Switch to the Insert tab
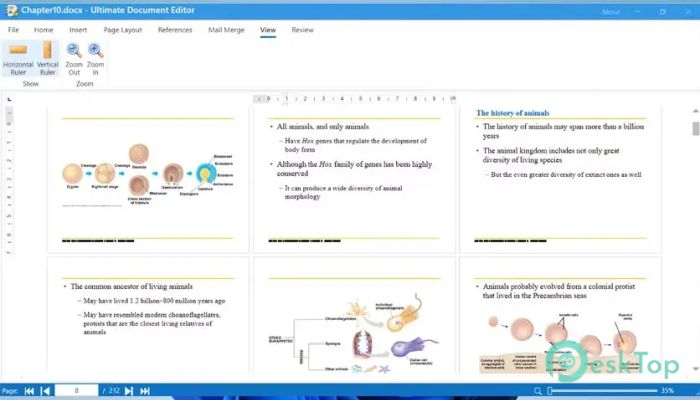Screen dimensions: 700x400 (78, 30)
